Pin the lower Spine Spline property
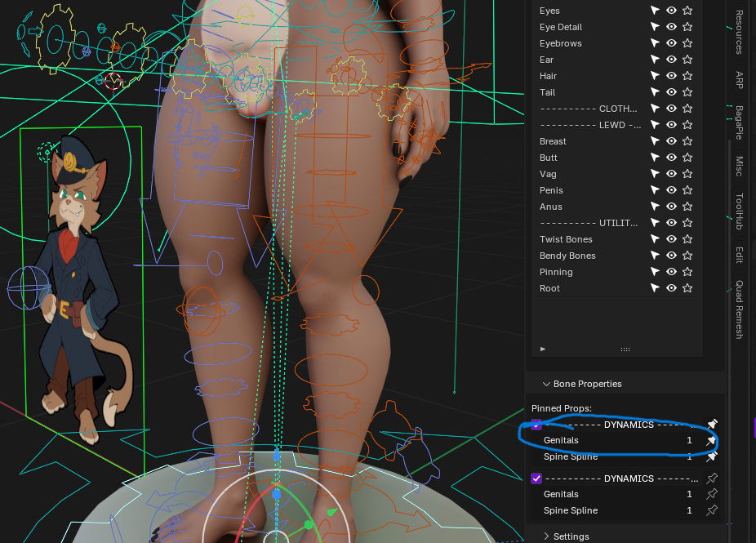Screen dimensions: 756x543 pyautogui.click(x=712, y=510)
